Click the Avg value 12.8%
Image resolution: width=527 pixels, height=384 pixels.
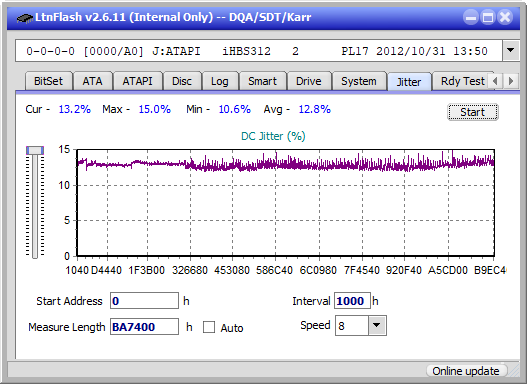click(x=315, y=109)
